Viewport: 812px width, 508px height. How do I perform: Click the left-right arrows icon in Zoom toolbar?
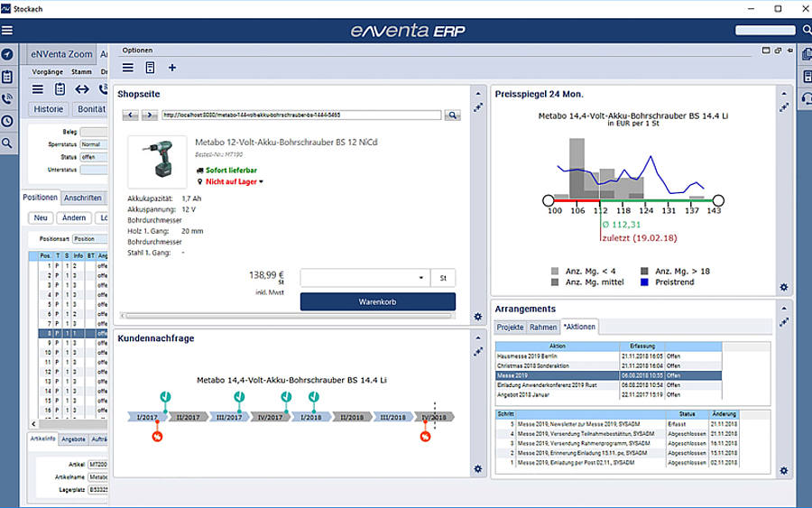(x=82, y=89)
